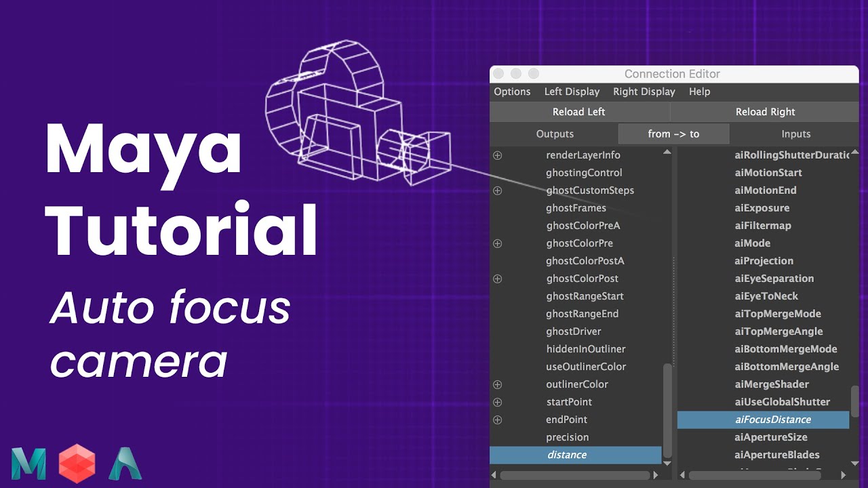Select ghostRangeStart attribute
The width and height of the screenshot is (868, 488).
click(585, 296)
